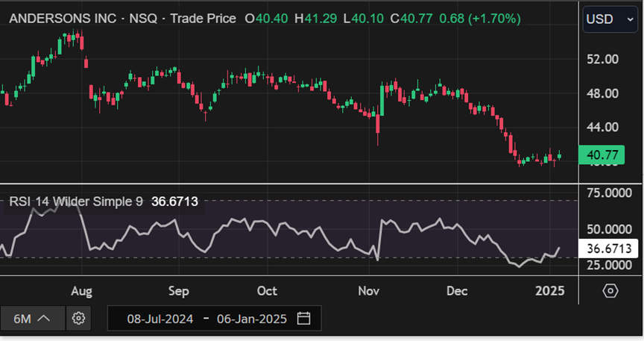Click the Aug label on time axis

tap(81, 291)
